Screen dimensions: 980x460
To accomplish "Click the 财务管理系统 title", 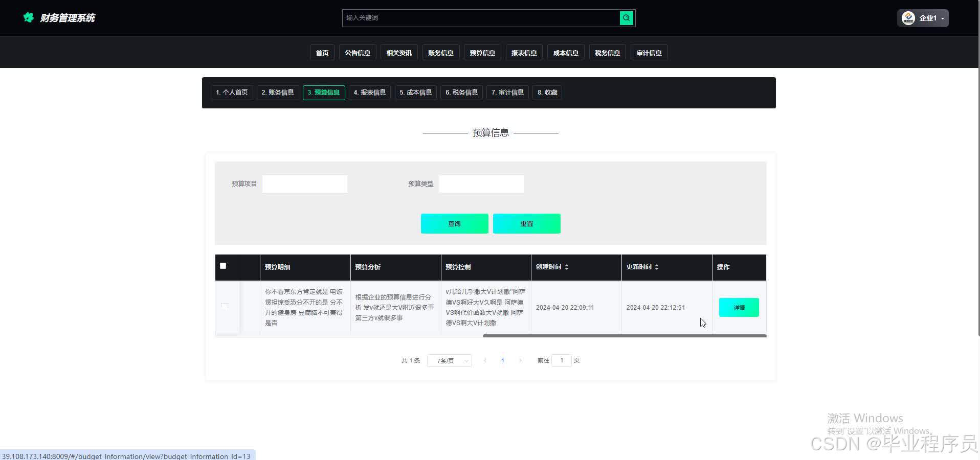I will [x=68, y=18].
